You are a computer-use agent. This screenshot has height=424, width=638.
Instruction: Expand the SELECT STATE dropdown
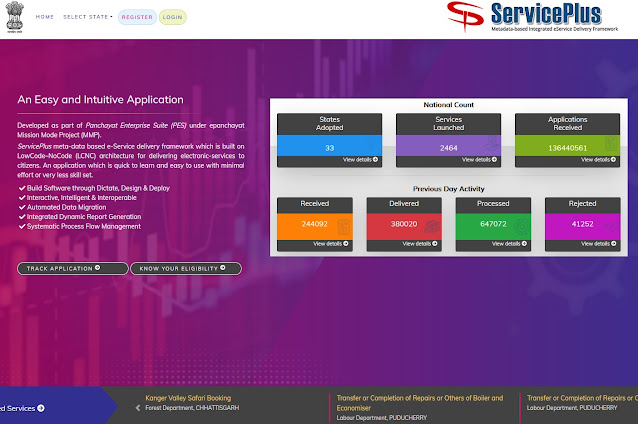coord(87,17)
